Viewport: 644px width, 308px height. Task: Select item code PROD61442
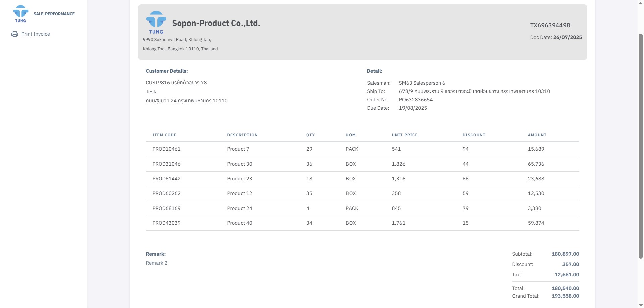166,179
